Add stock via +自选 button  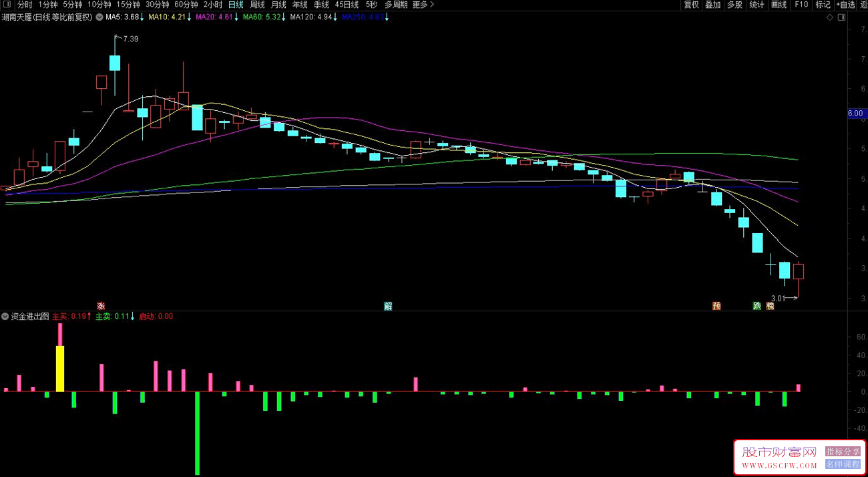pos(845,5)
